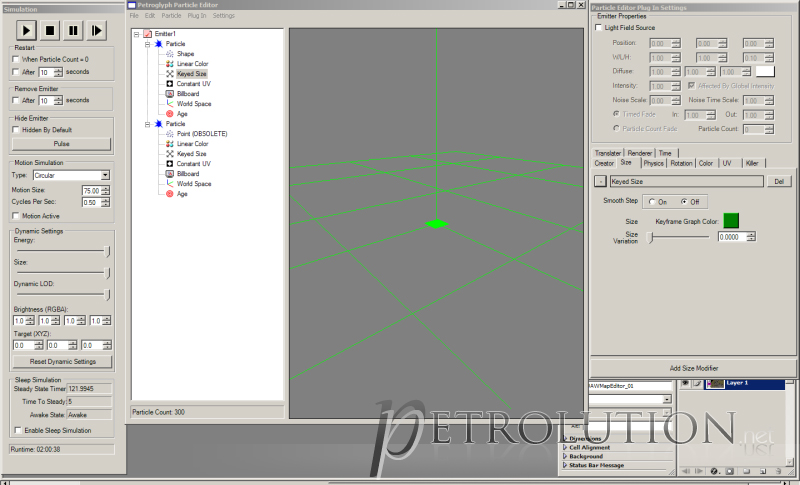Click the Keyframe Graph Color swatch
Image resolution: width=800 pixels, height=485 pixels.
click(x=731, y=221)
